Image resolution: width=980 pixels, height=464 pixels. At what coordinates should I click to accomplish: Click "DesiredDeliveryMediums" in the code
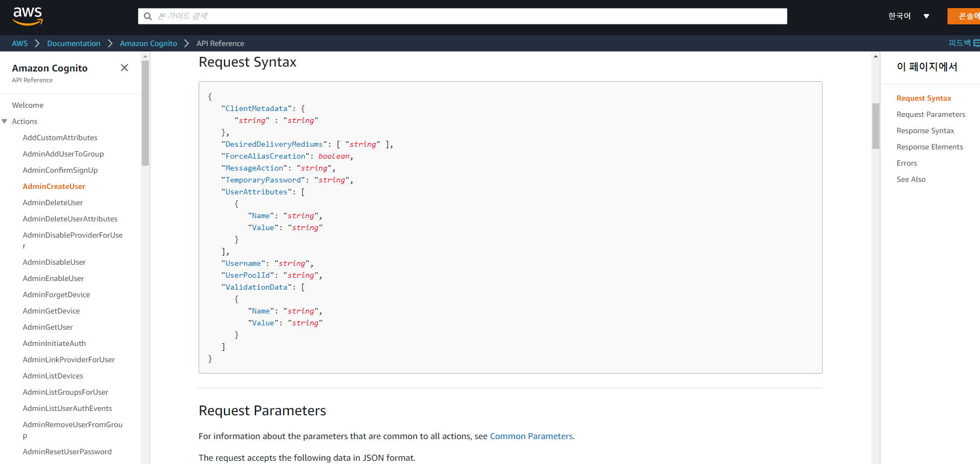click(x=274, y=145)
